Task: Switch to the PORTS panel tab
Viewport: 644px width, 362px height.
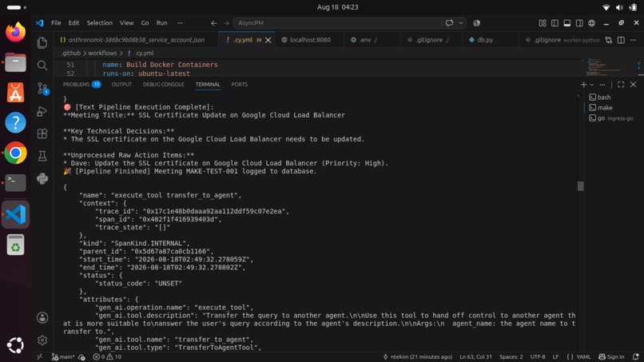Action: click(x=240, y=84)
